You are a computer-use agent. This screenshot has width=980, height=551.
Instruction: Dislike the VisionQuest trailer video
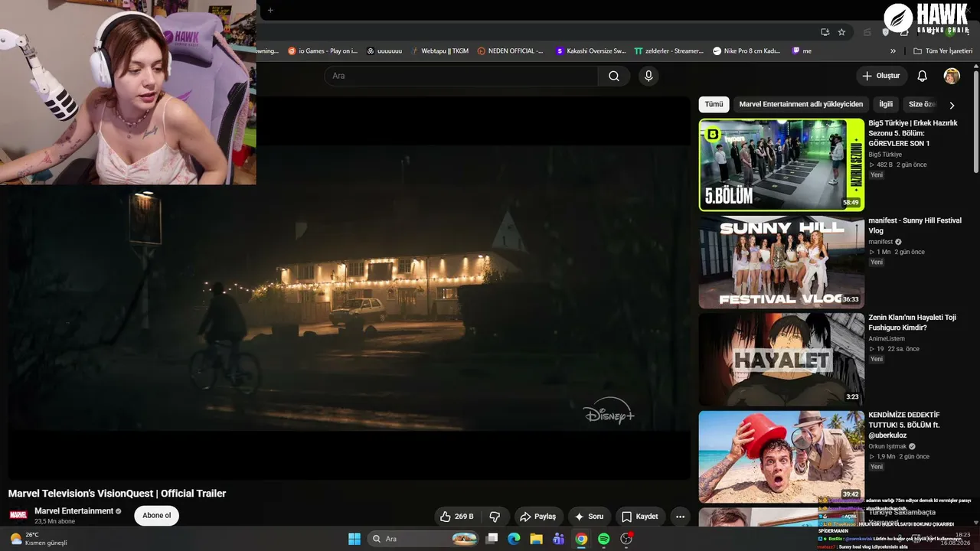495,517
